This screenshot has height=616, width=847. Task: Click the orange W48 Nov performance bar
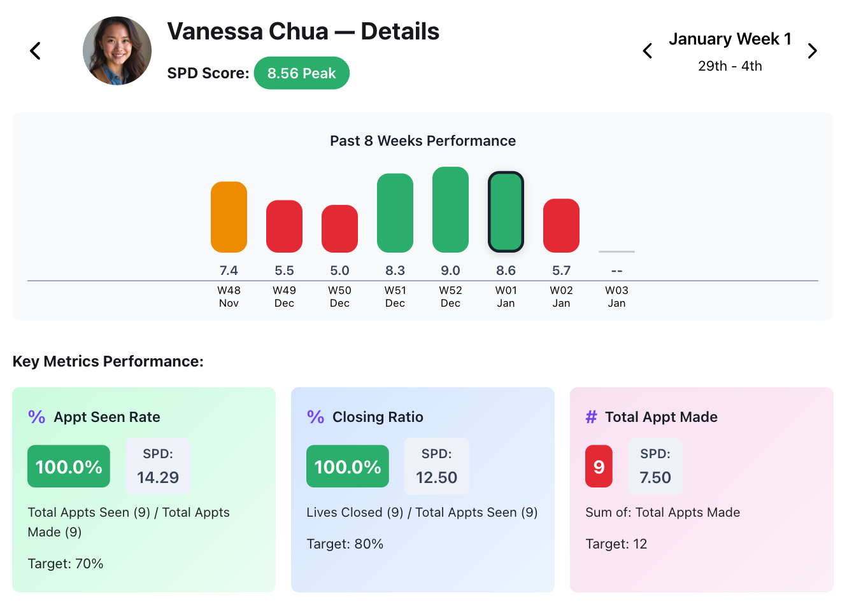[x=229, y=216]
